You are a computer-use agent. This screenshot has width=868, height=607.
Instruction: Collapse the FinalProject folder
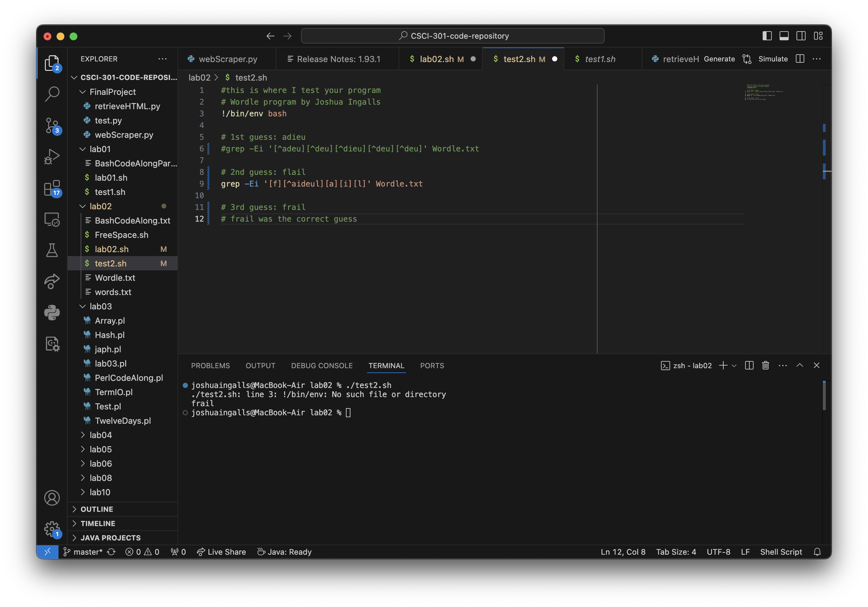pos(123,92)
